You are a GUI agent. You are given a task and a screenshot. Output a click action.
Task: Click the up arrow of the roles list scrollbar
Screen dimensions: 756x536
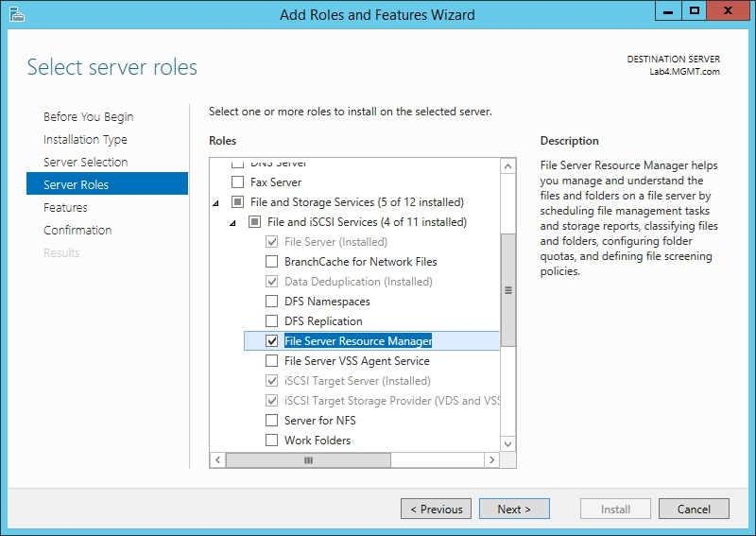pos(507,167)
